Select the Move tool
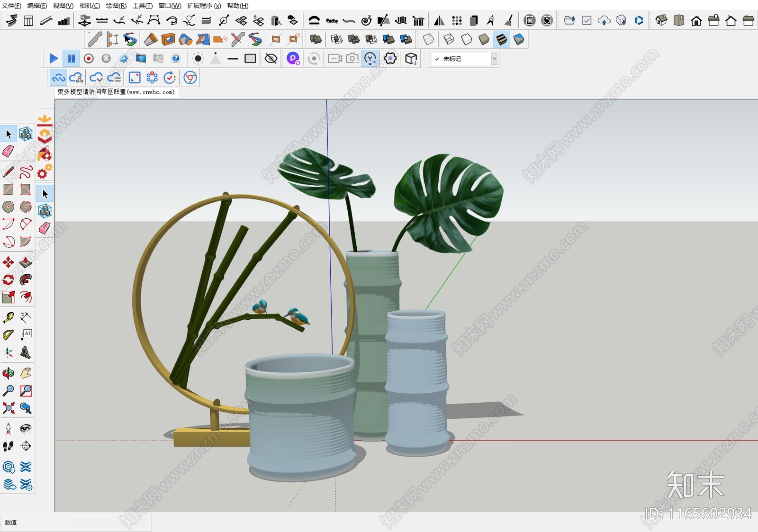758x532 pixels. [9, 262]
